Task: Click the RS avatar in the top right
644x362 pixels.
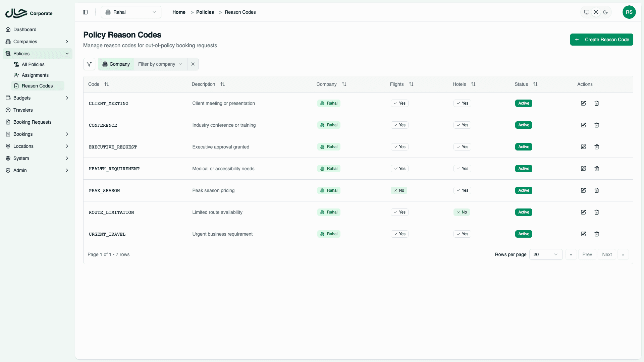Action: coord(629,12)
